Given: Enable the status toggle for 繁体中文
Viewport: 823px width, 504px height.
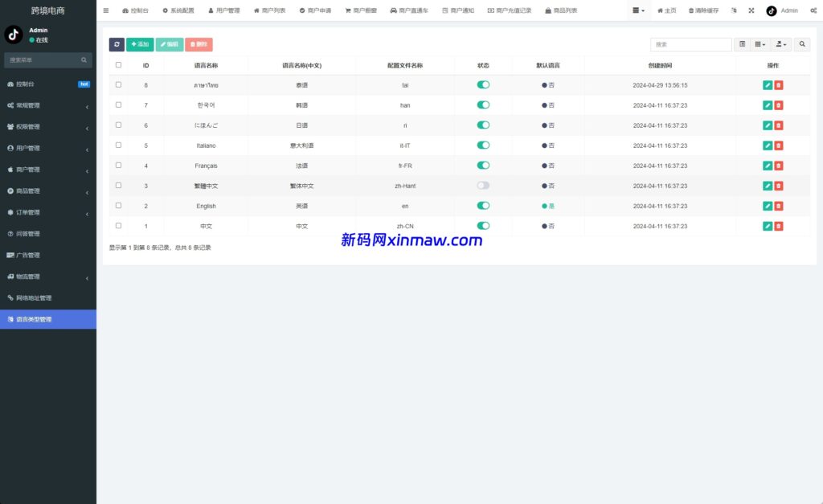Looking at the screenshot, I should coord(481,185).
